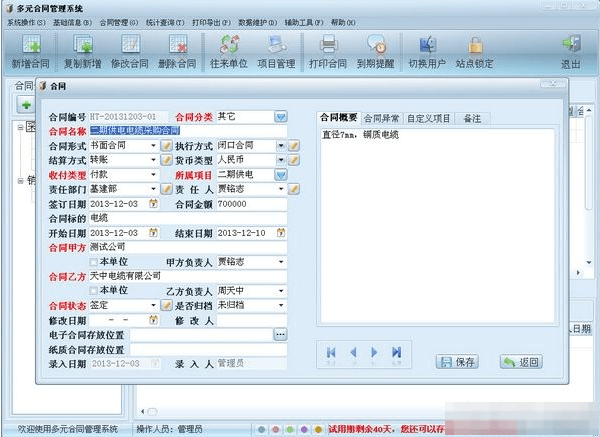This screenshot has height=437, width=600.
Task: Close the 合同 dialog window
Action: point(553,83)
